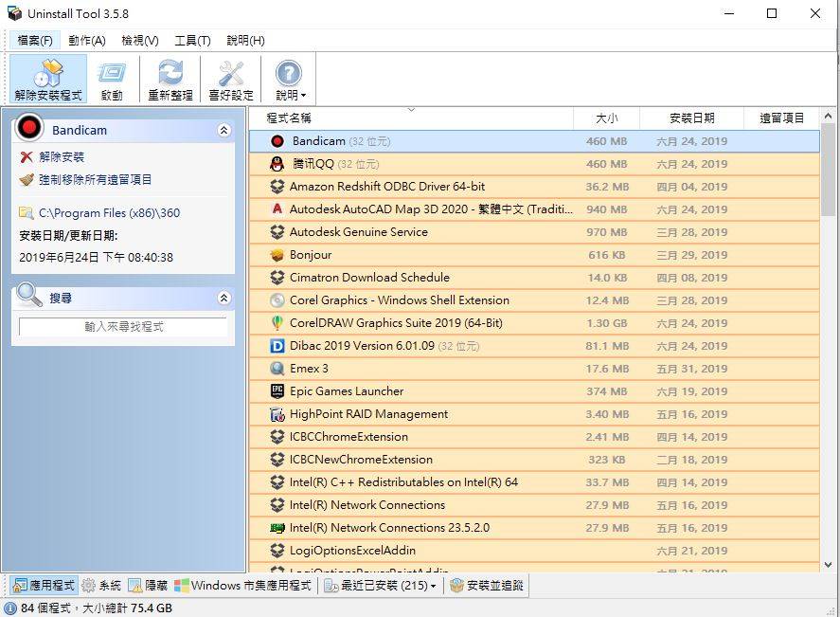Click the 說明 help icon

point(288,73)
